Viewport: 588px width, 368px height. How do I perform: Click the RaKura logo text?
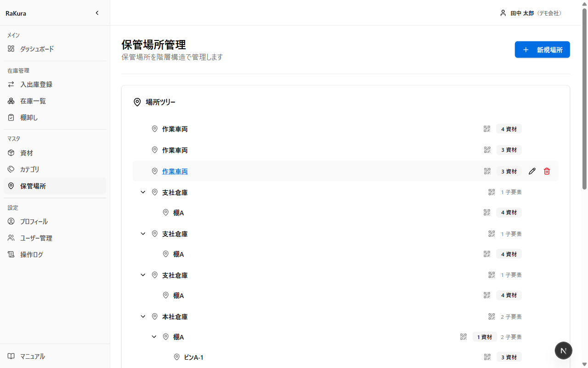click(16, 13)
